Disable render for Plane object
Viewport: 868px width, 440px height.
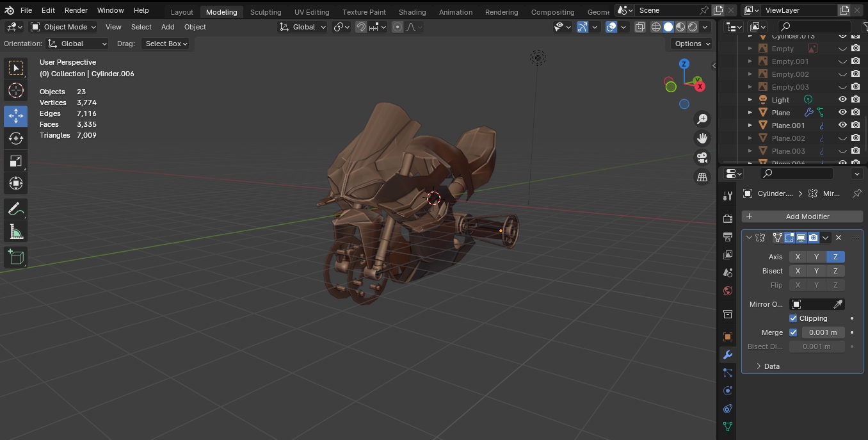click(855, 112)
